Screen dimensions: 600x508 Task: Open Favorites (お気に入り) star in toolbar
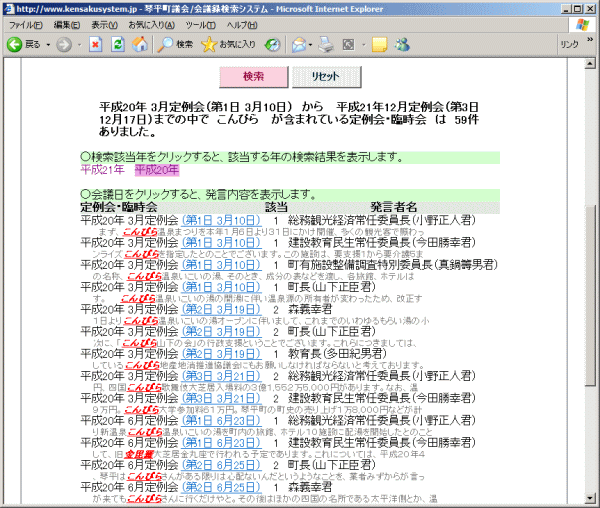(x=228, y=45)
